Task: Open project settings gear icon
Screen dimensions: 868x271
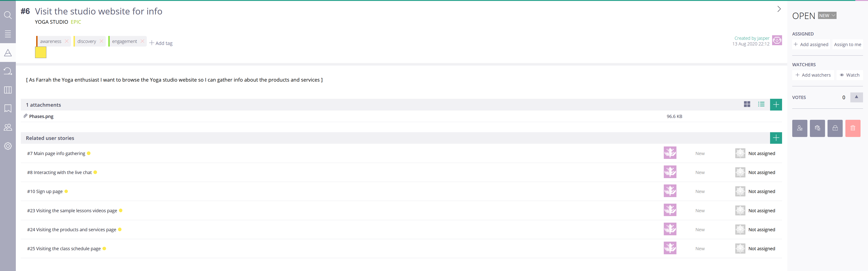Action: point(8,146)
